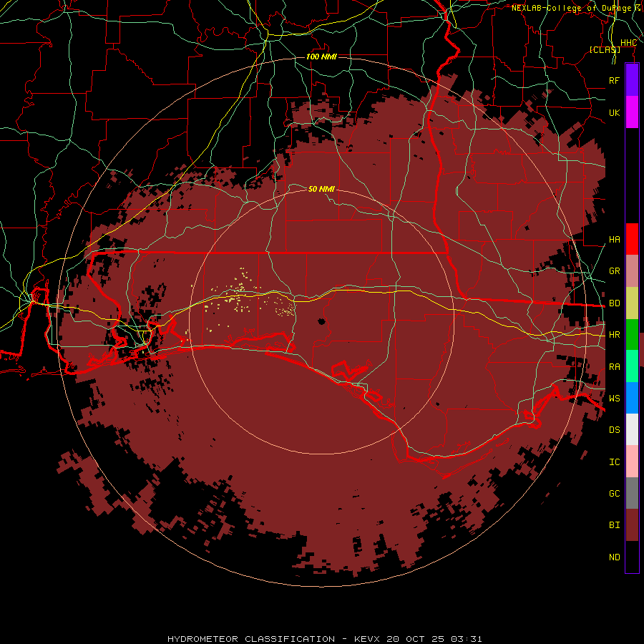
Task: Click the HA red legend swatch
Action: [x=632, y=239]
